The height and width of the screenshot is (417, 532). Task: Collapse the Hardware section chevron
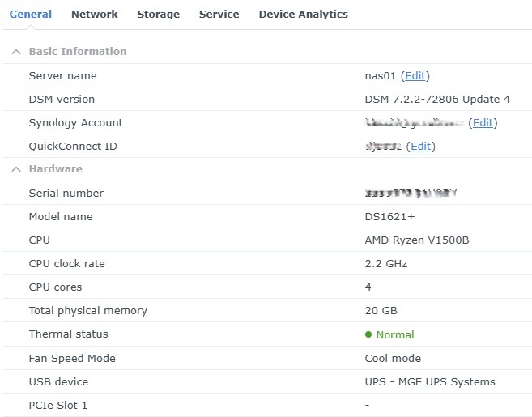[15, 169]
